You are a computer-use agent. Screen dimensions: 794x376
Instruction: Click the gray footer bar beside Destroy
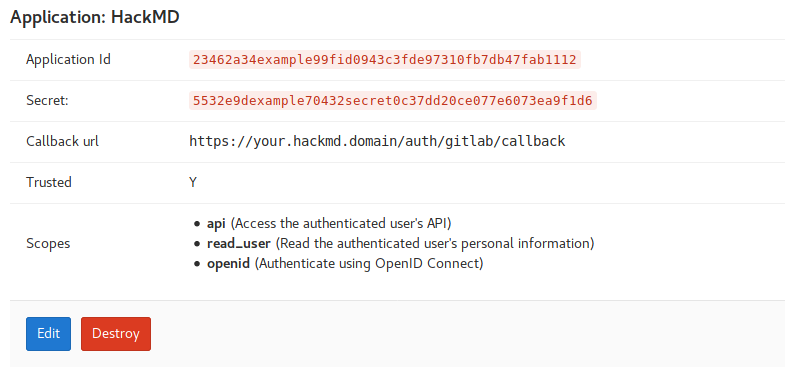[468, 333]
